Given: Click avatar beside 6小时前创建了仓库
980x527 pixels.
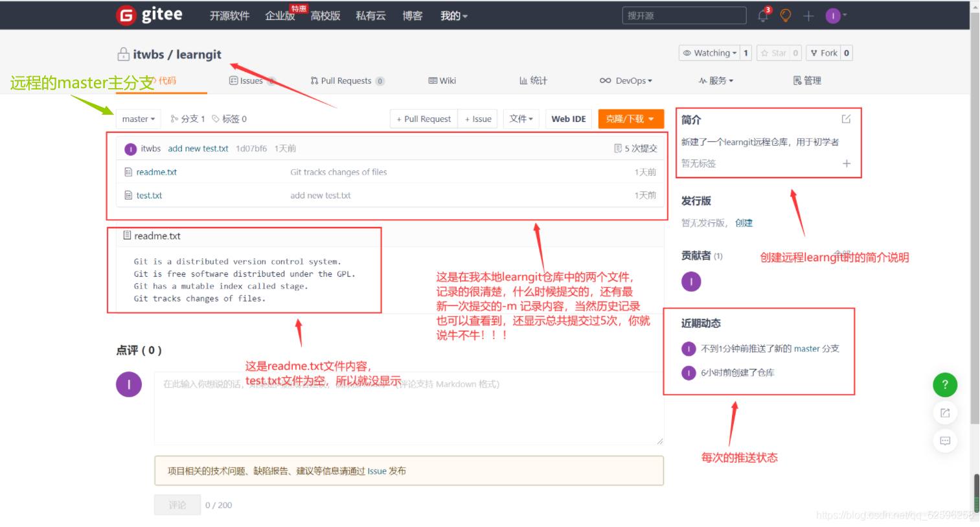Looking at the screenshot, I should point(689,373).
